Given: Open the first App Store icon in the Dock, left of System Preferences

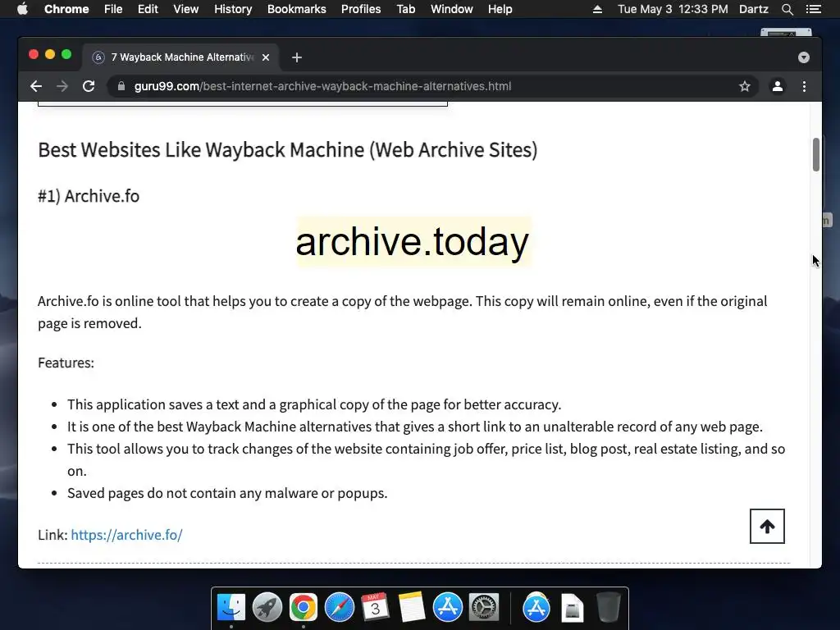Looking at the screenshot, I should 447,607.
